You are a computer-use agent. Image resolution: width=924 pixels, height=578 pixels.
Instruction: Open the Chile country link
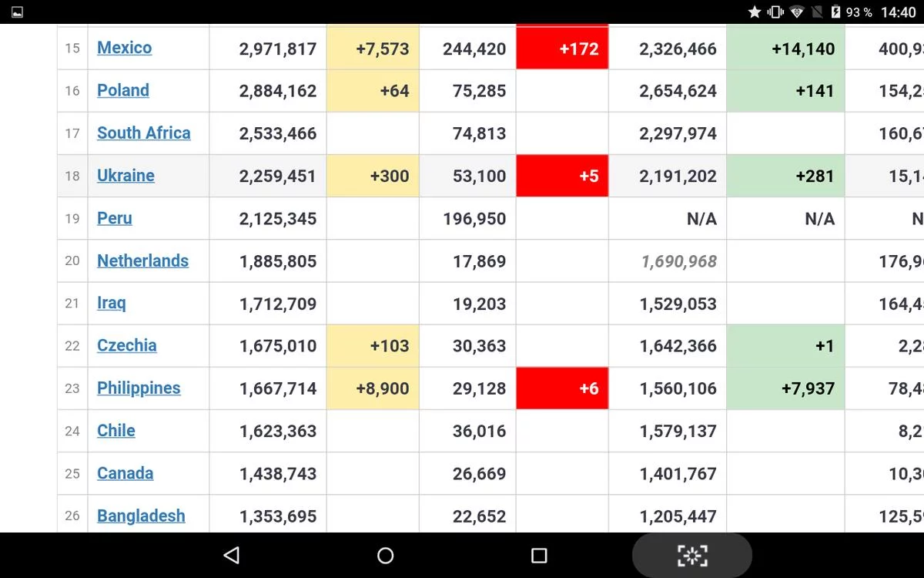(x=116, y=430)
